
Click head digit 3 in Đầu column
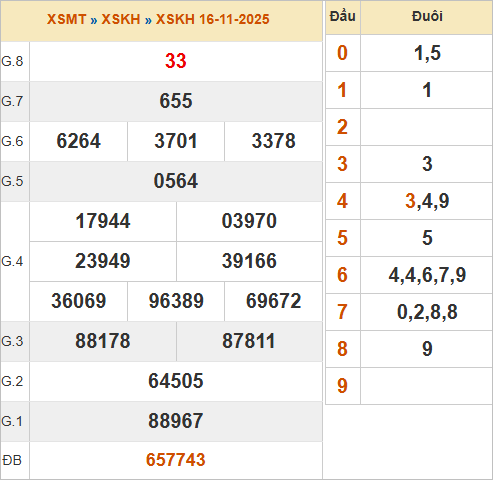pyautogui.click(x=342, y=164)
